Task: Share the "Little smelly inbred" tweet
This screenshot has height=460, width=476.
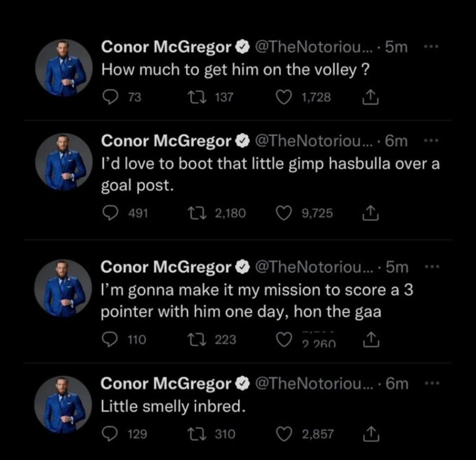Action: [367, 434]
